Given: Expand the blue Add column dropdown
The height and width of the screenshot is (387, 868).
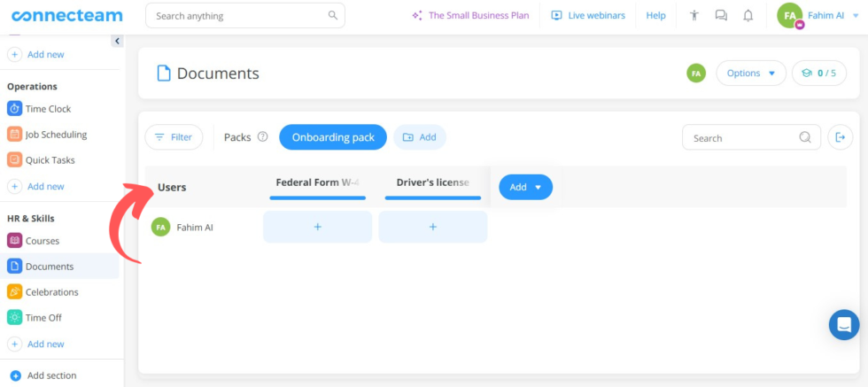Looking at the screenshot, I should (x=525, y=187).
